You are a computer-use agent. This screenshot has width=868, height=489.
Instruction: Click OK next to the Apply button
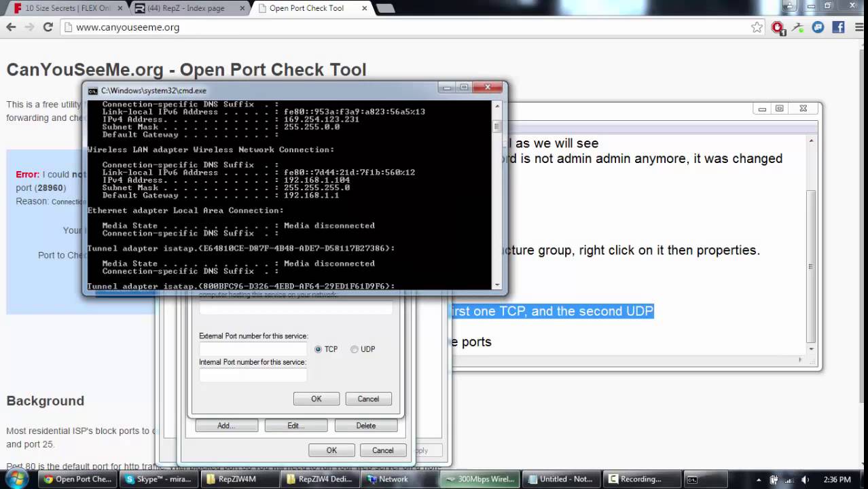coord(331,450)
